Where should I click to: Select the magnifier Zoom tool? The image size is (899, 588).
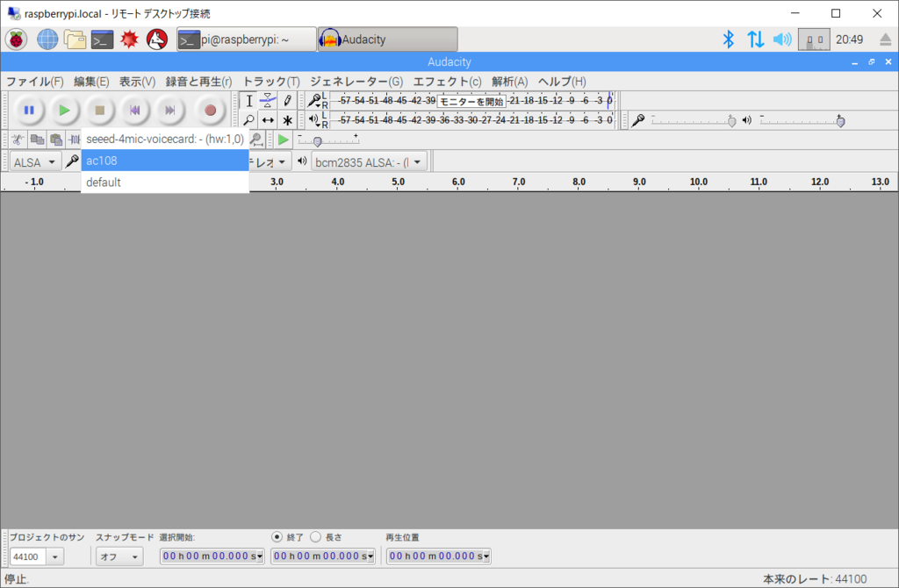point(248,120)
